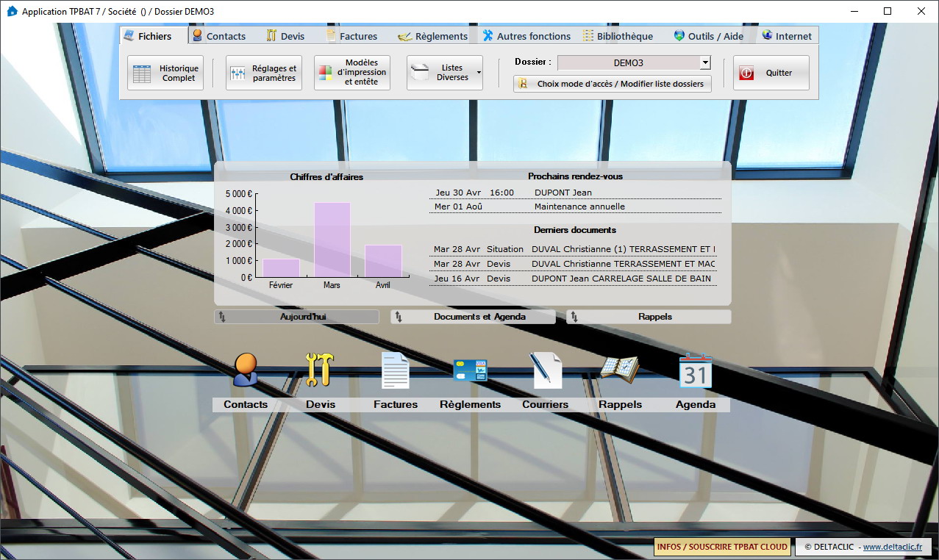Open Réglages et paramètres
The image size is (939, 560).
[x=264, y=73]
